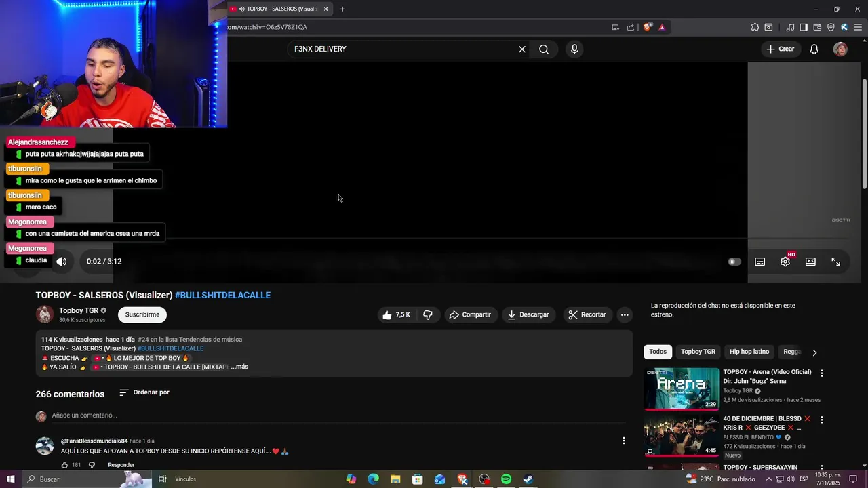
Task: Open the YouTube account avatar menu
Action: coord(840,49)
